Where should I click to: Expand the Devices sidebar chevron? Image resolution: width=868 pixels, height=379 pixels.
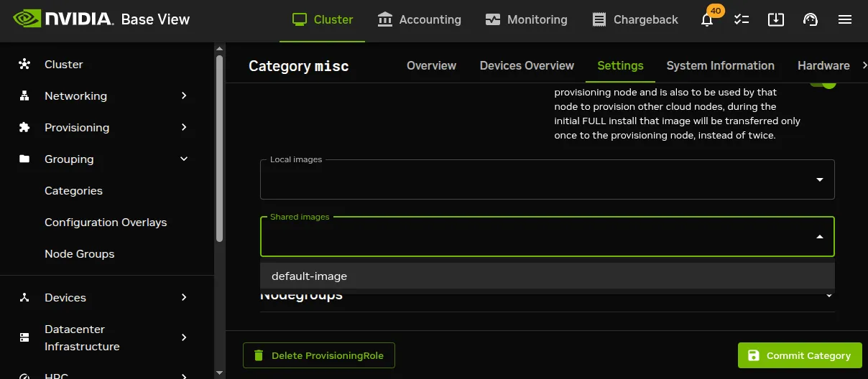tap(184, 298)
